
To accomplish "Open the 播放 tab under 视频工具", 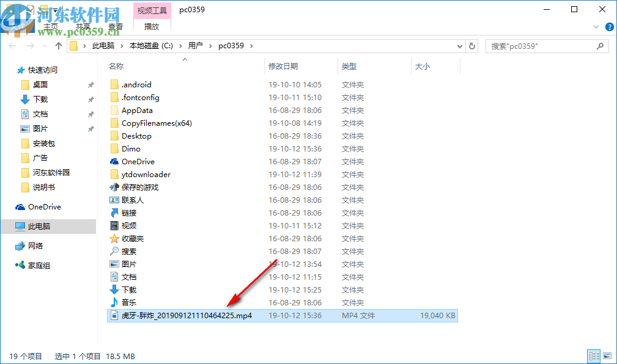I will pyautogui.click(x=152, y=27).
